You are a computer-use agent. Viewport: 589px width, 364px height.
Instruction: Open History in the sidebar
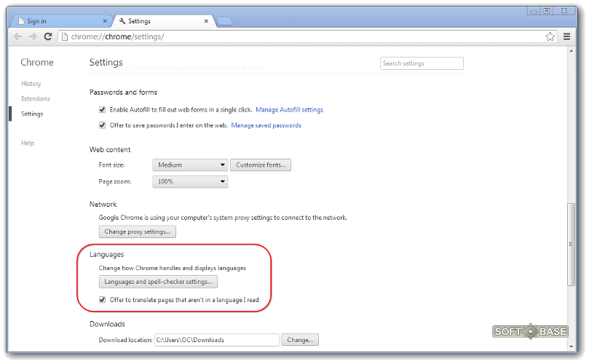coord(31,84)
